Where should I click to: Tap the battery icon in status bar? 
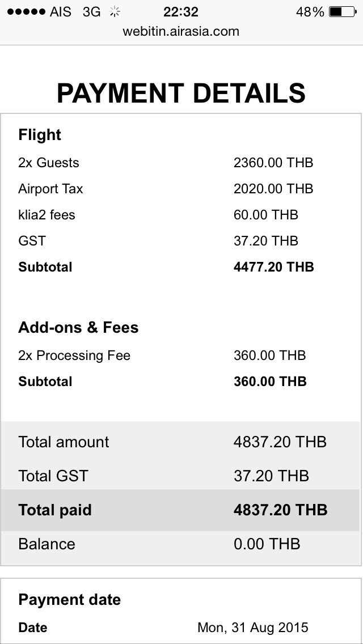343,11
